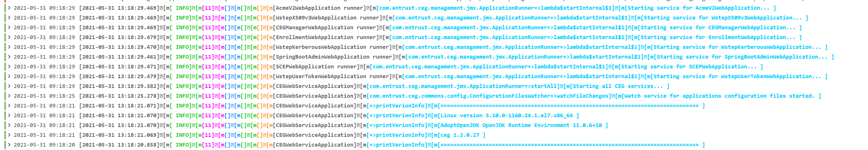Expand the 09:18:20 separator log row
This screenshot has height=150, width=868.
pyautogui.click(x=10, y=145)
